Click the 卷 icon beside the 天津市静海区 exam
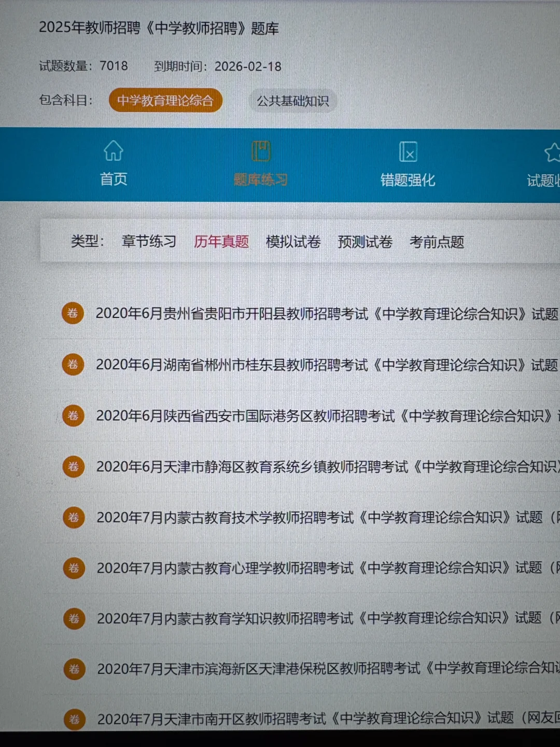 tap(73, 466)
